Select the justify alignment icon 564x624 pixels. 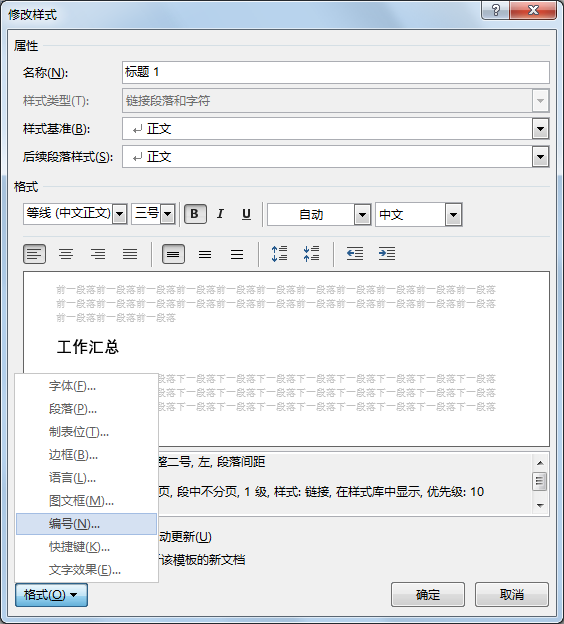[130, 254]
